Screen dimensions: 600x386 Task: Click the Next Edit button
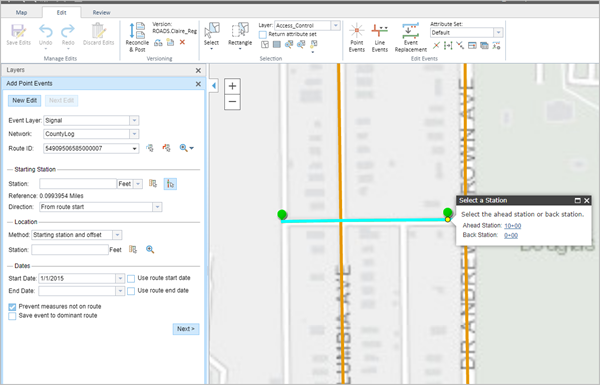point(61,101)
